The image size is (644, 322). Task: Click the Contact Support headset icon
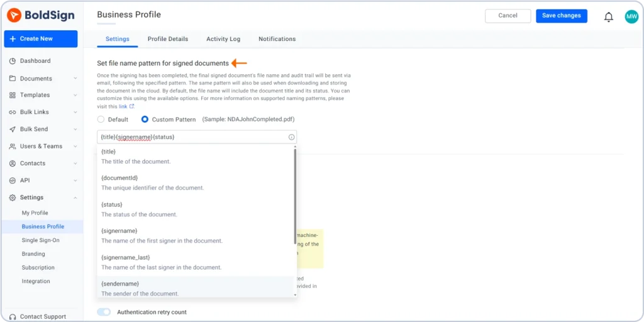13,317
